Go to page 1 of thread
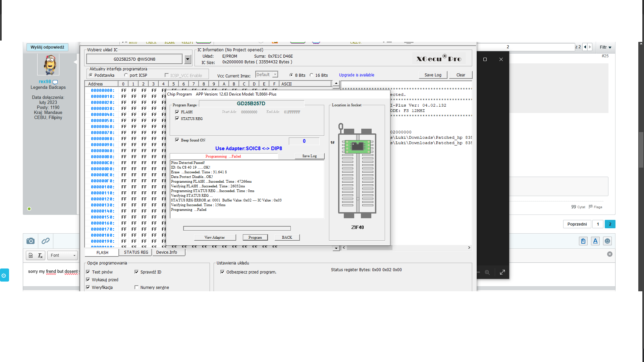This screenshot has width=644, height=362. tap(598, 224)
